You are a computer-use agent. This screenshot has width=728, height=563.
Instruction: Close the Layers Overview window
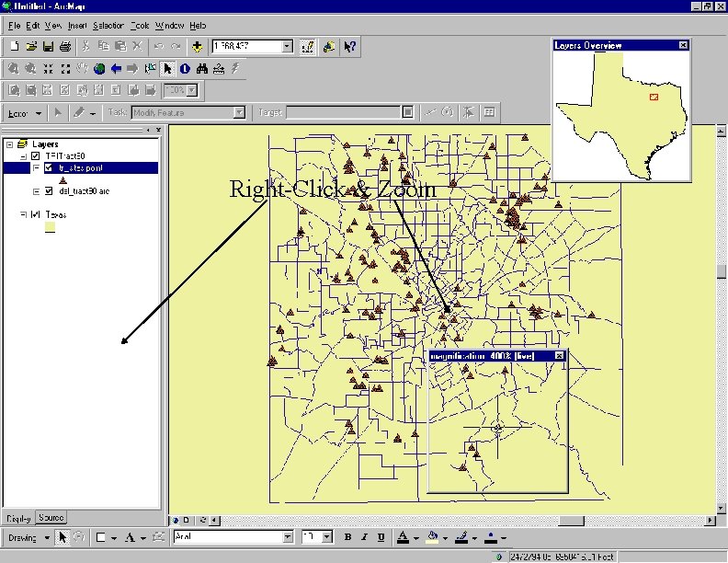click(x=683, y=45)
